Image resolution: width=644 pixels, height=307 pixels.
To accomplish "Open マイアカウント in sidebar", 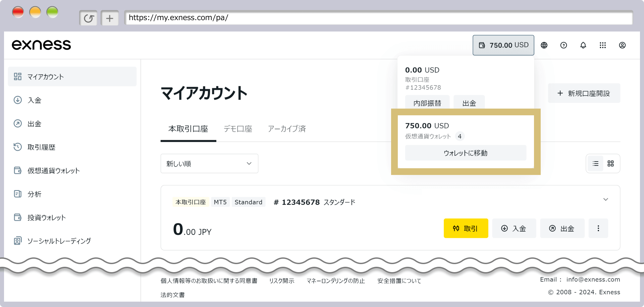I will (x=72, y=76).
